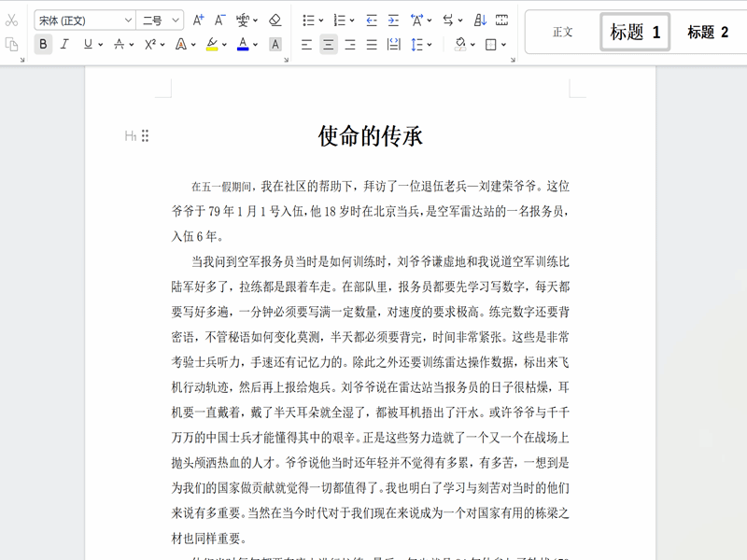Viewport: 747px width, 560px height.
Task: Click the phonetic guide (pinyin) icon
Action: click(x=242, y=20)
